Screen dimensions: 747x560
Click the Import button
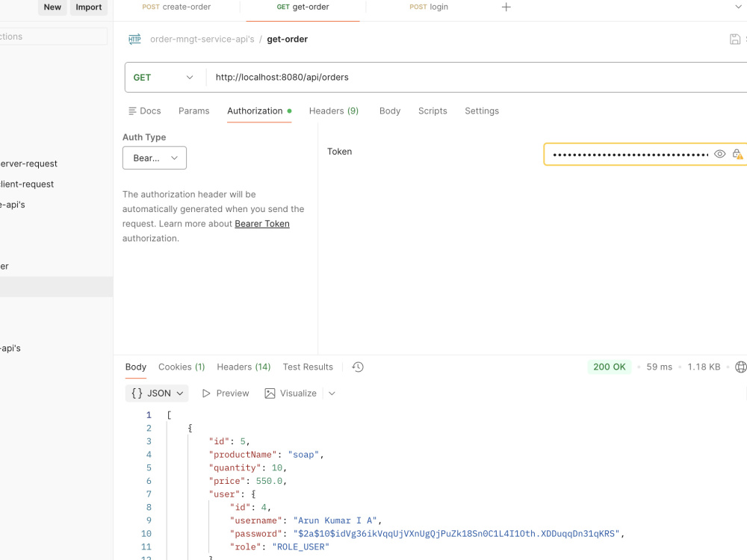[89, 7]
